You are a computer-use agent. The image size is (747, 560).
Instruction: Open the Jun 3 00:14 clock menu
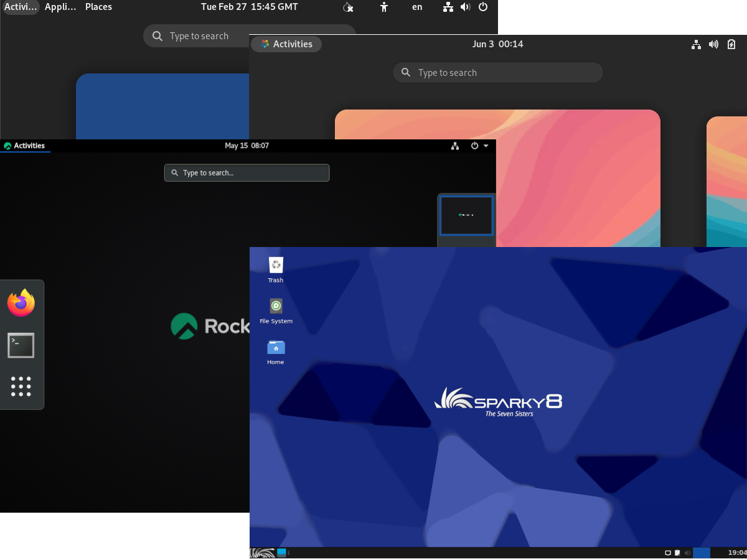[498, 44]
